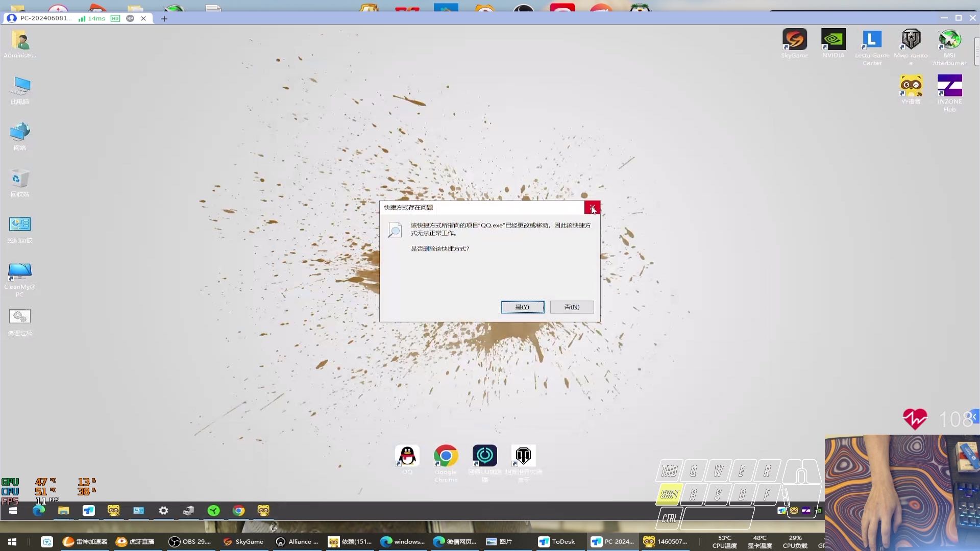Image resolution: width=980 pixels, height=551 pixels.
Task: Switch to ToDesk in the local taskbar
Action: click(557, 541)
